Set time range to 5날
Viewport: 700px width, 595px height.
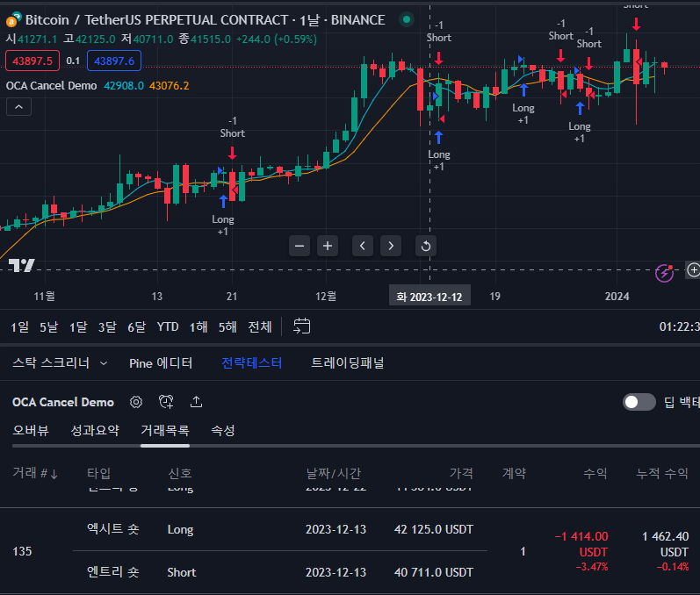click(48, 327)
